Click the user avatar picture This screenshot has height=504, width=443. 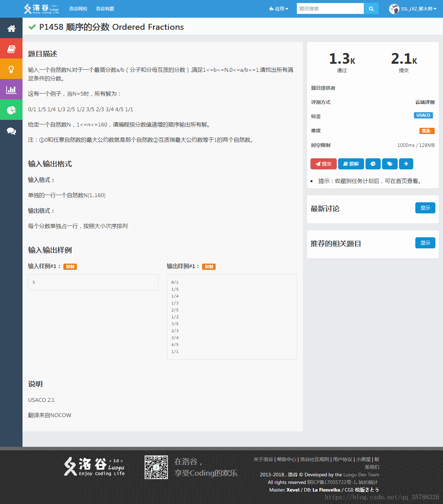coord(394,9)
